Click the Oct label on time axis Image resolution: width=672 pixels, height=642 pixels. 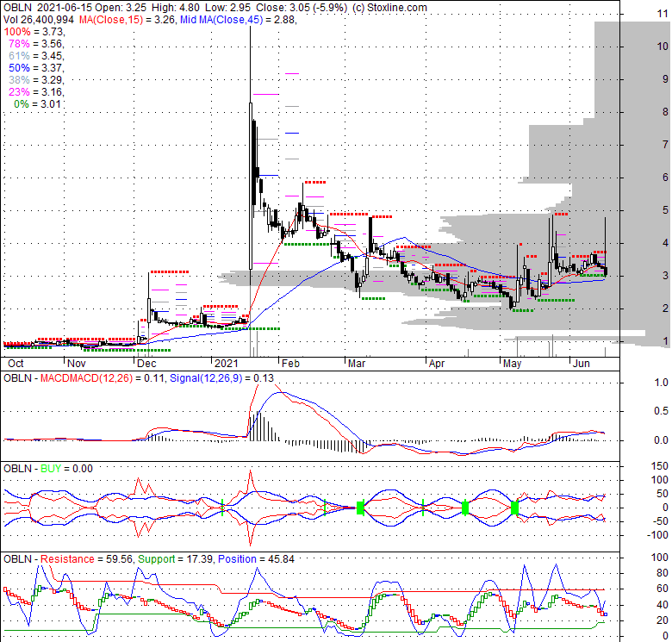pos(16,364)
